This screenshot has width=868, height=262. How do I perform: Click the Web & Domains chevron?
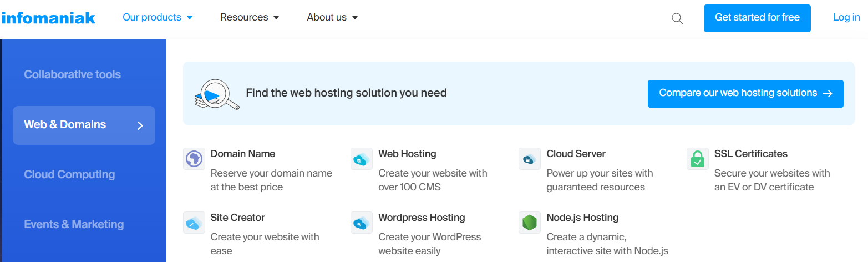click(140, 125)
